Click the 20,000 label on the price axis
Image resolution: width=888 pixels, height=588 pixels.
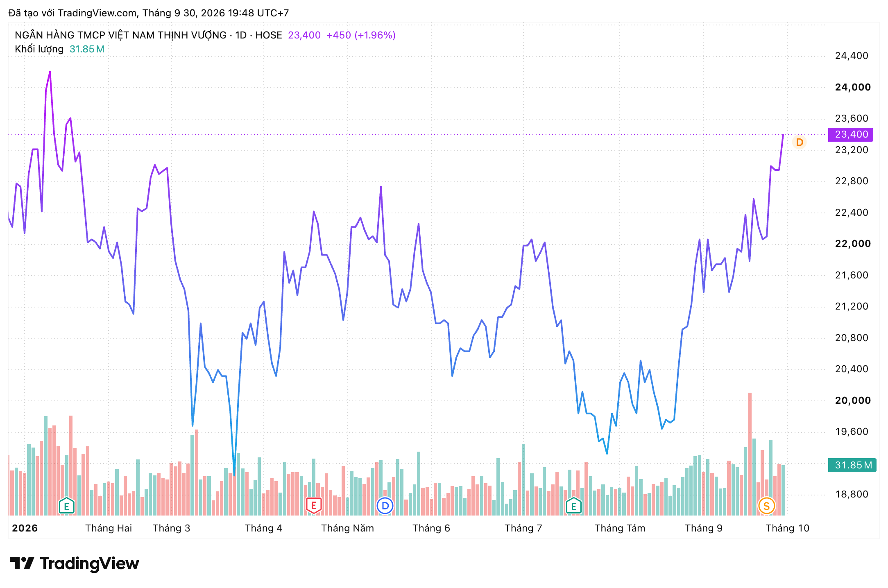tap(853, 400)
